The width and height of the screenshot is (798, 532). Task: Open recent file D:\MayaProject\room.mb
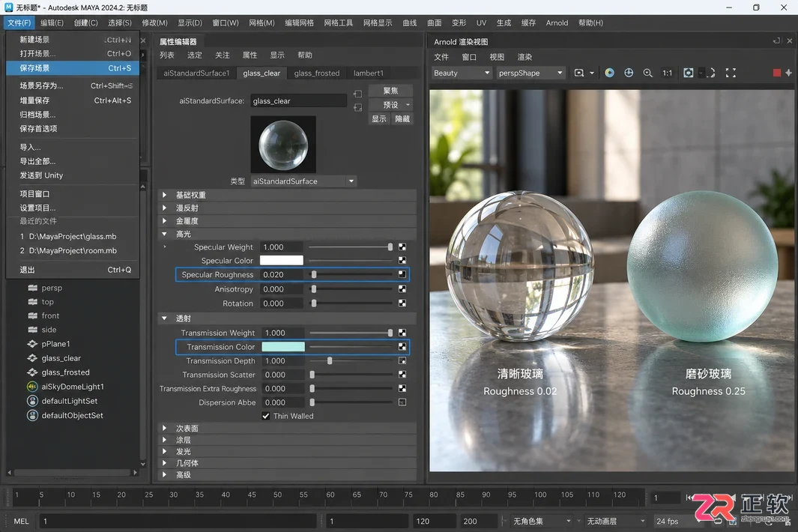click(x=72, y=250)
